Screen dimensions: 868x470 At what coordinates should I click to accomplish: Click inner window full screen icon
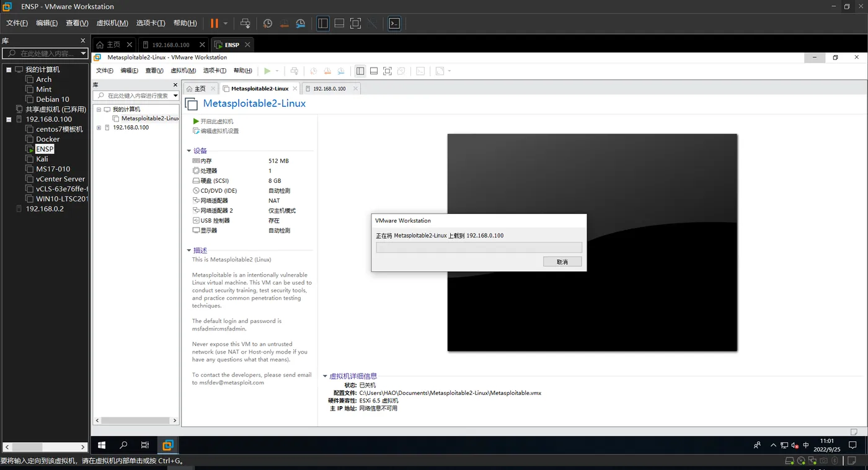click(387, 71)
